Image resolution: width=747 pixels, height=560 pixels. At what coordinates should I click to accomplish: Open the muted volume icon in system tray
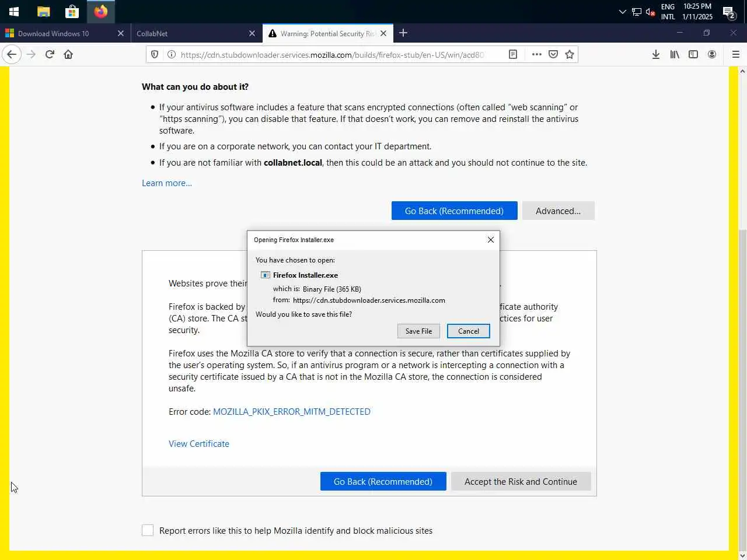(x=650, y=12)
